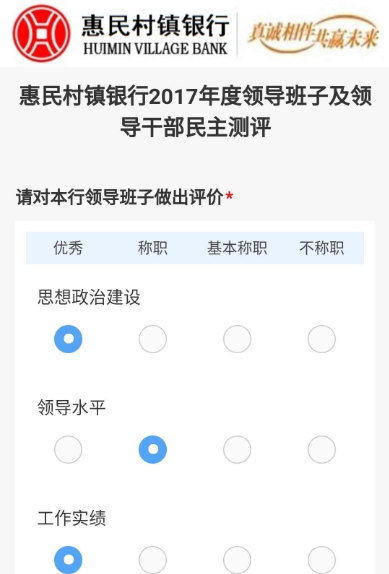Select 优秀 for 工作实绩
The width and height of the screenshot is (389, 574).
(68, 560)
